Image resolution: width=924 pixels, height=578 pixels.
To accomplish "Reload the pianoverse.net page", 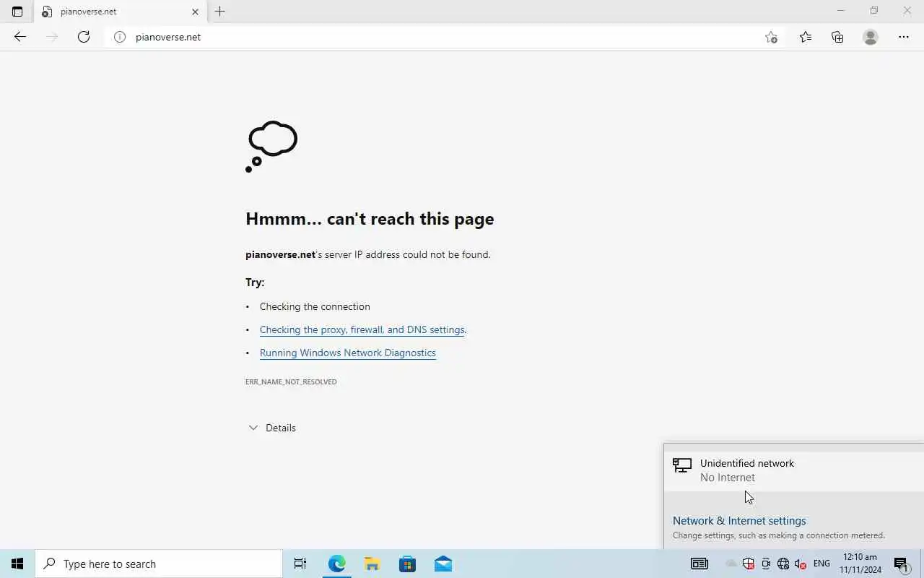I will 84,37.
